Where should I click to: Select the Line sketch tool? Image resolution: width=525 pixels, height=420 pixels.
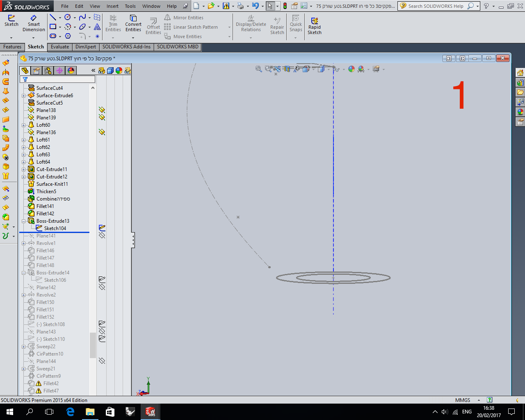tap(53, 18)
